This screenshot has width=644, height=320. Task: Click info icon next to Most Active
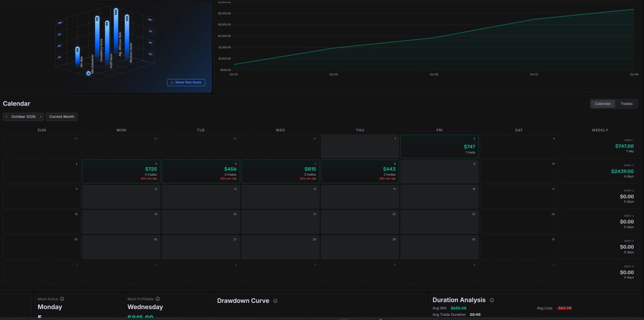pos(62,299)
